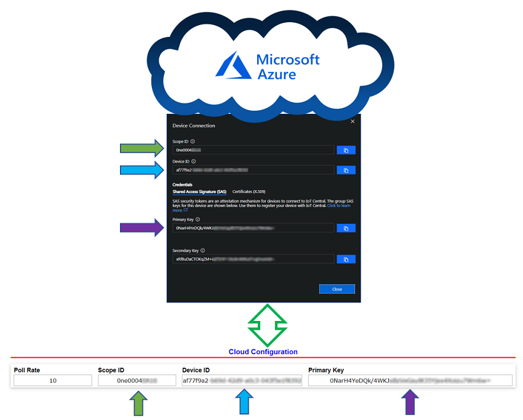The width and height of the screenshot is (523, 420).
Task: Click the 'Credentials' heading in the dialog
Action: click(x=183, y=184)
